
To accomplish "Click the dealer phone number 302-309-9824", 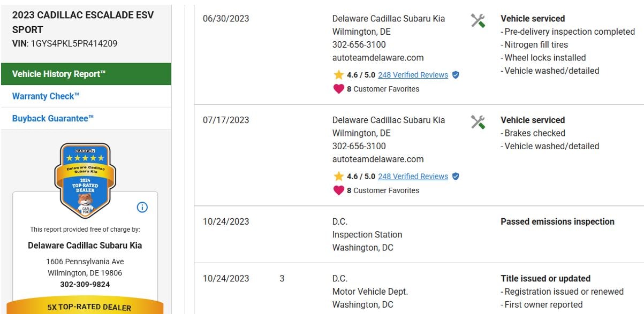I will pyautogui.click(x=85, y=284).
